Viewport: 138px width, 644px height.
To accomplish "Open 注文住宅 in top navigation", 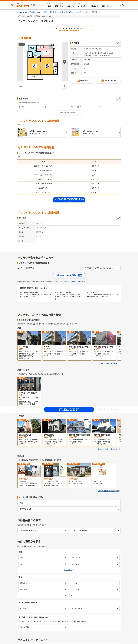I will [84, 6].
